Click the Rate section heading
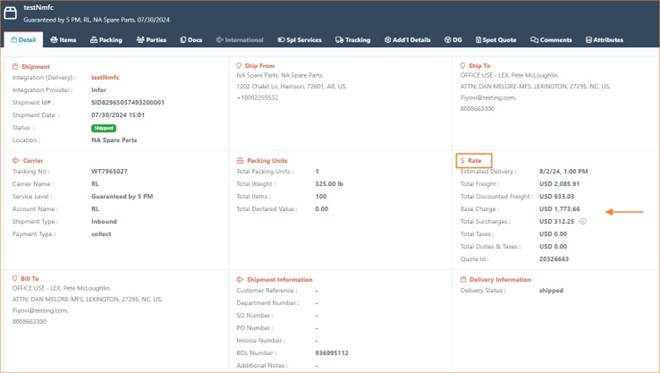This screenshot has height=373, width=660. pos(474,160)
